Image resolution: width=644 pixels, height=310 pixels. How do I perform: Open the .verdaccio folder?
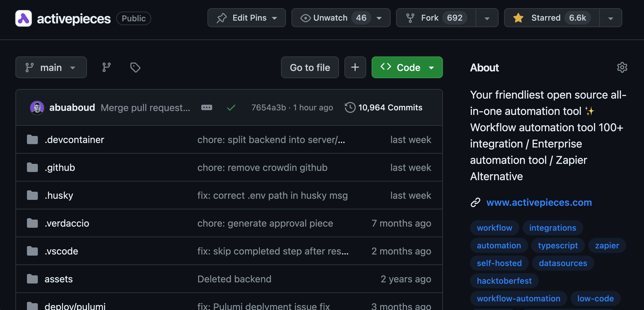(x=67, y=223)
